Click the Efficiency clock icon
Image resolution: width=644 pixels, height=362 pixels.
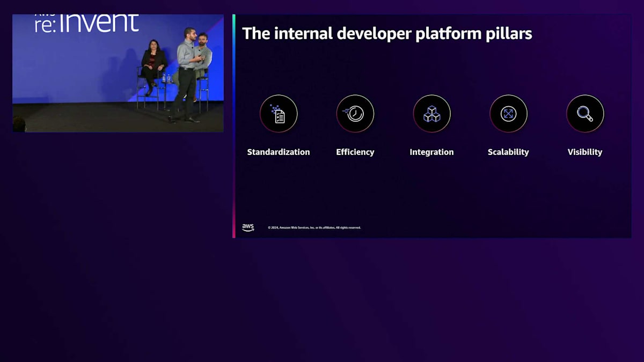point(355,114)
